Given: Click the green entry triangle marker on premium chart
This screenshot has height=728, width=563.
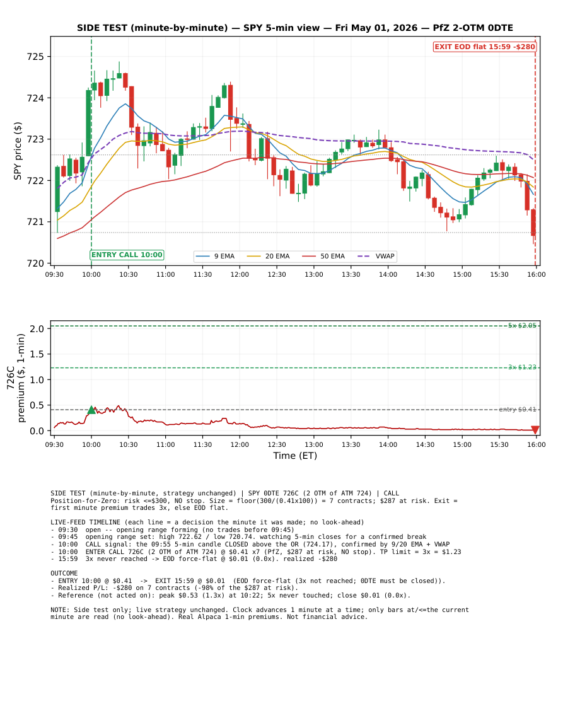Looking at the screenshot, I should tap(91, 410).
